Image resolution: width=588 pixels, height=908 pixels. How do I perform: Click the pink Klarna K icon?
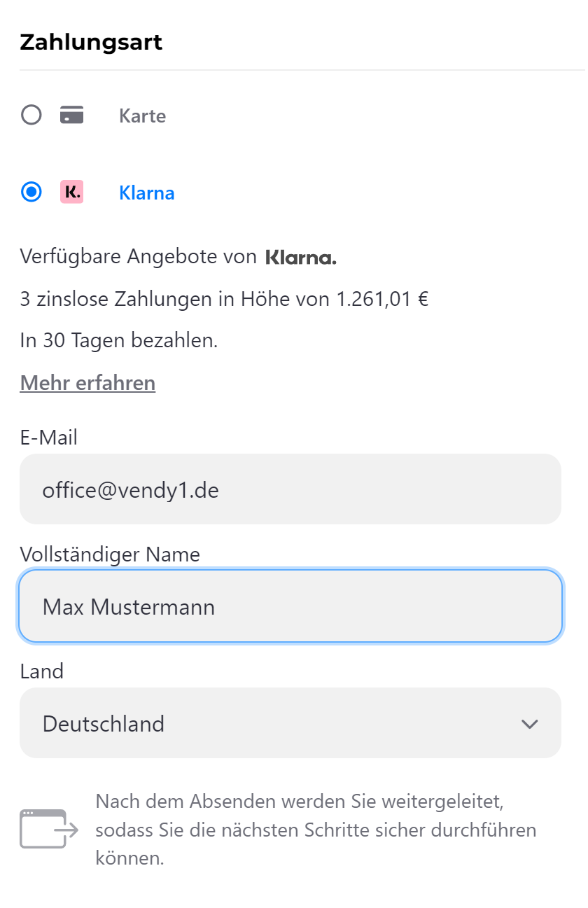[71, 191]
